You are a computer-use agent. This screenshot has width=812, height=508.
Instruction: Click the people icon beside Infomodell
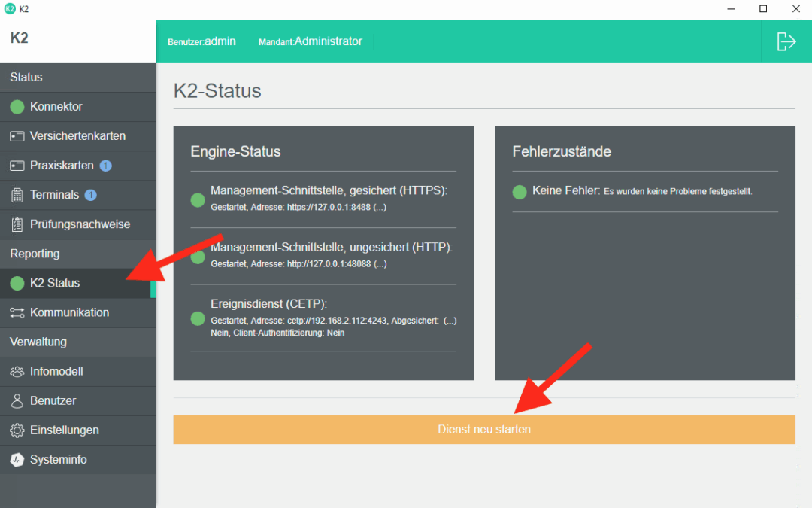click(17, 372)
